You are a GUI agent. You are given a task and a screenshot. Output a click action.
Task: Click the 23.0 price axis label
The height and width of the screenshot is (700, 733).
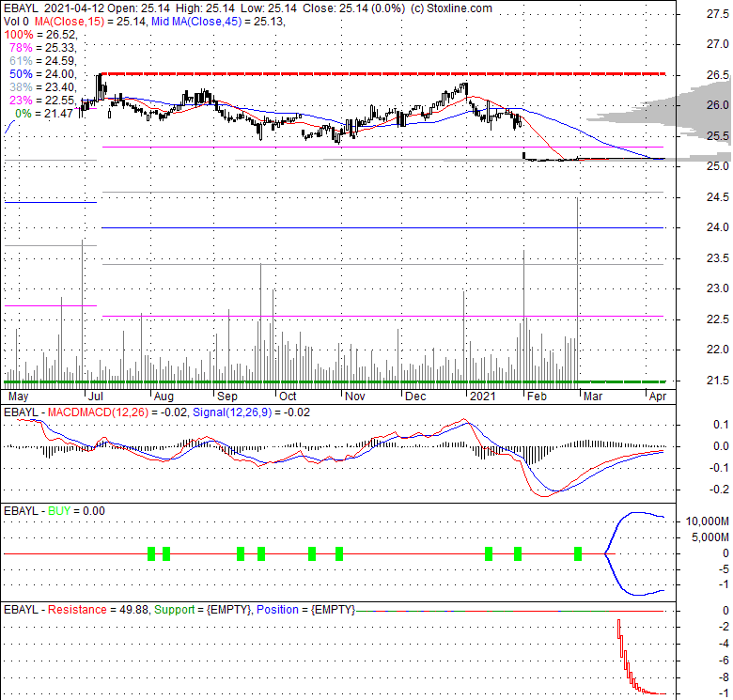[x=718, y=288]
